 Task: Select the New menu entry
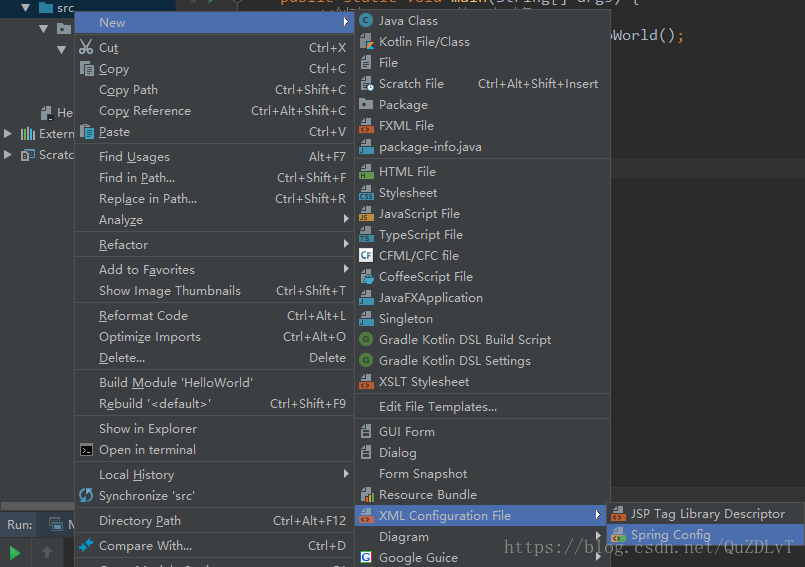[x=215, y=23]
